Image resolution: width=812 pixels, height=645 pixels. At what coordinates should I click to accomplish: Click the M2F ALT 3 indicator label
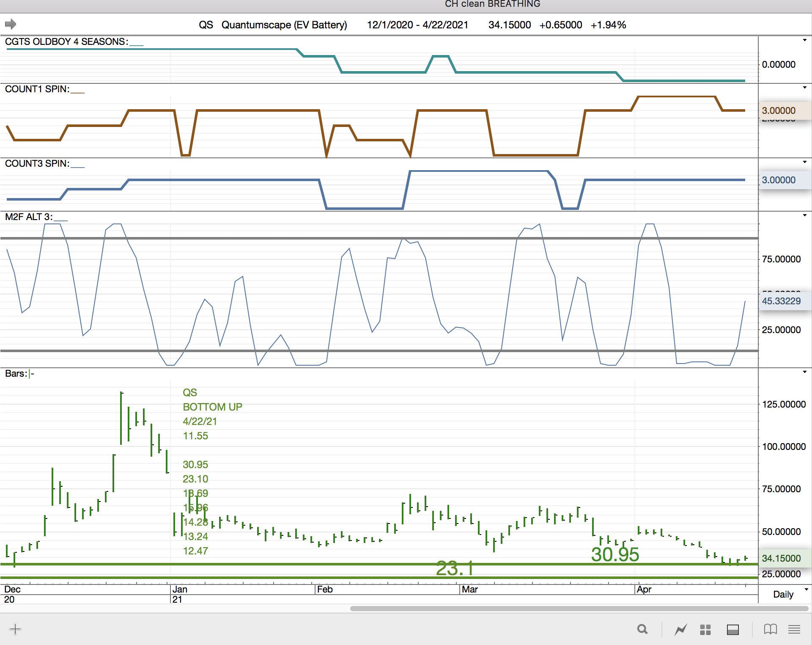tap(29, 217)
